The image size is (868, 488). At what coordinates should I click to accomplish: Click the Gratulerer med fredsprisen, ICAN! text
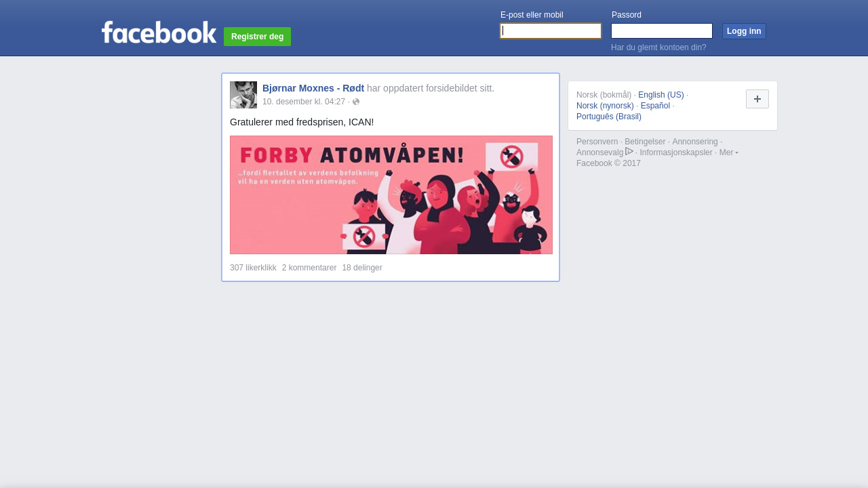point(302,122)
